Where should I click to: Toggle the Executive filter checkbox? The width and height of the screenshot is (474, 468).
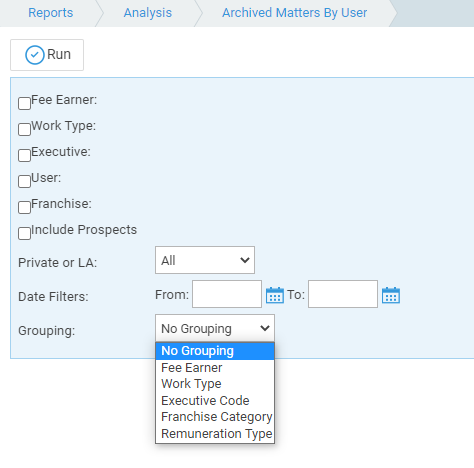[24, 155]
